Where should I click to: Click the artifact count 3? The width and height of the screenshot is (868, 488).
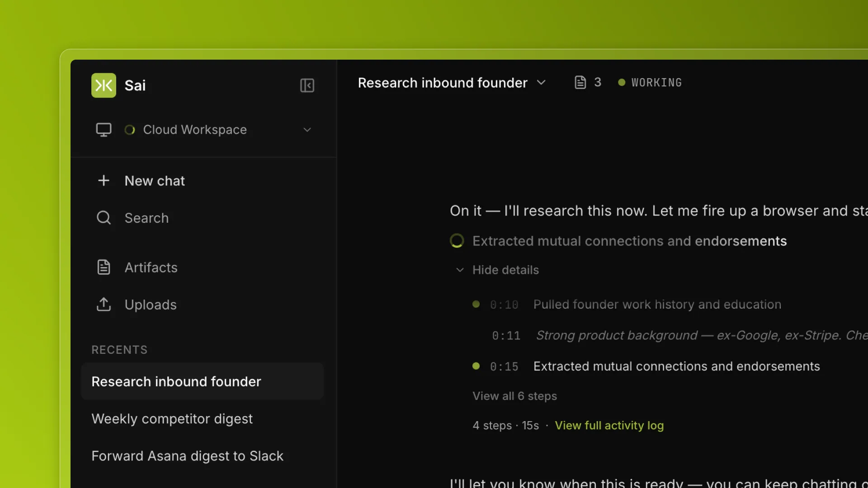click(597, 82)
